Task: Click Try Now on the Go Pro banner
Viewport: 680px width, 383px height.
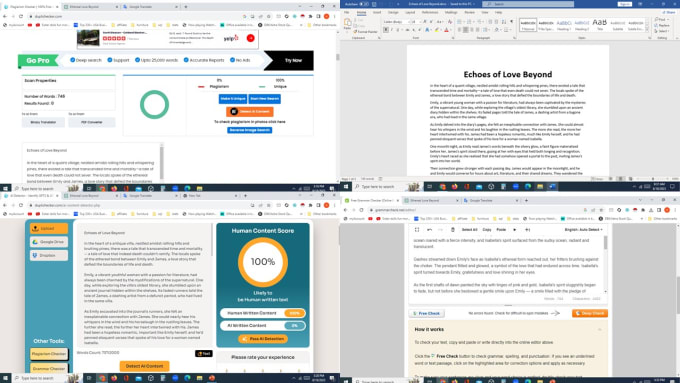Action: pos(293,60)
